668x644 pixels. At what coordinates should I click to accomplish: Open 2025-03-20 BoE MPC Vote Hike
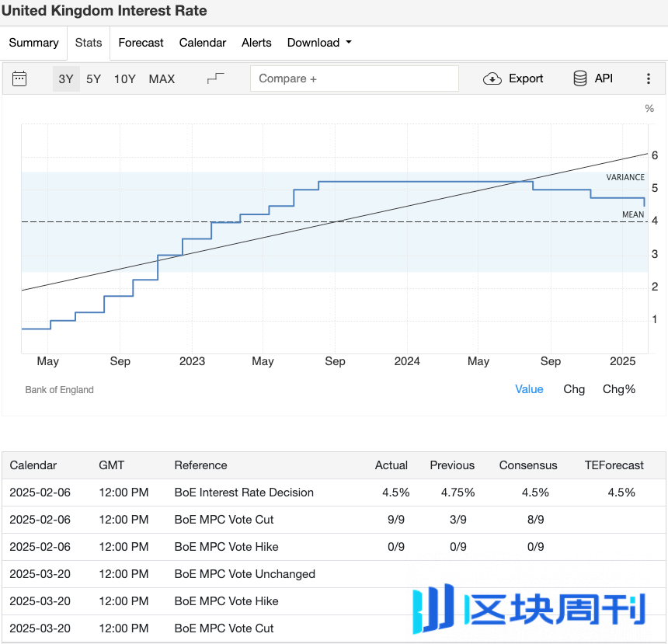334,601
